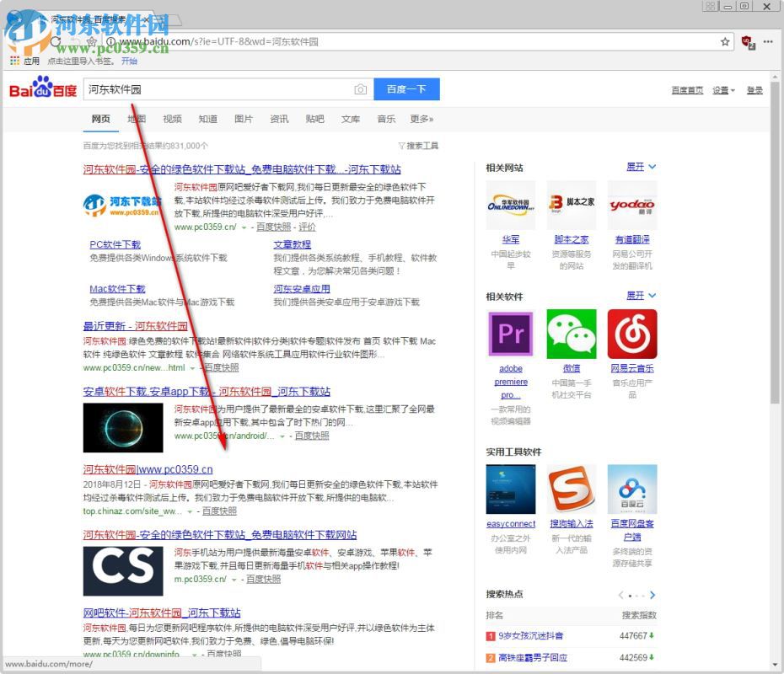Viewport: 784px width, 674px height.
Task: Click the 登录 link
Action: (754, 90)
